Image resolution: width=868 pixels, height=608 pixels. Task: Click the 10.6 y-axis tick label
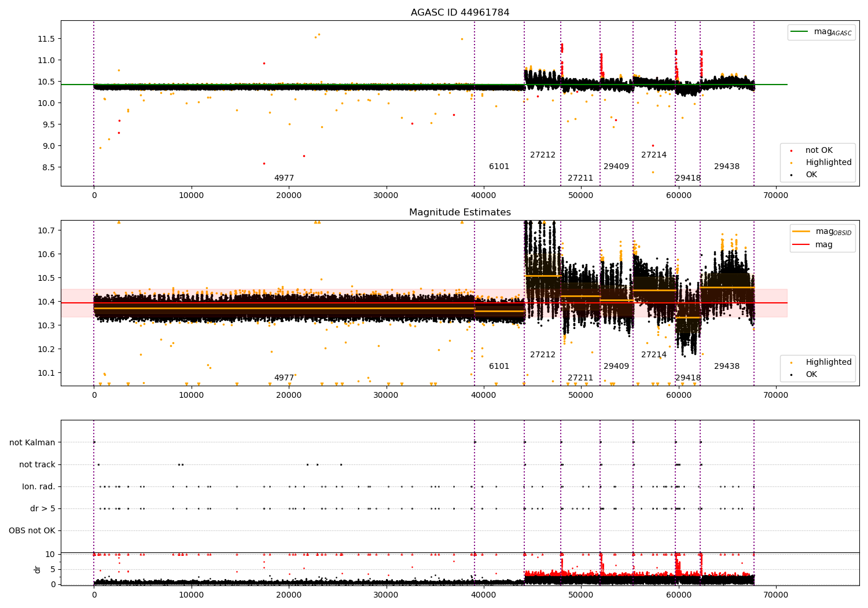[x=46, y=254]
